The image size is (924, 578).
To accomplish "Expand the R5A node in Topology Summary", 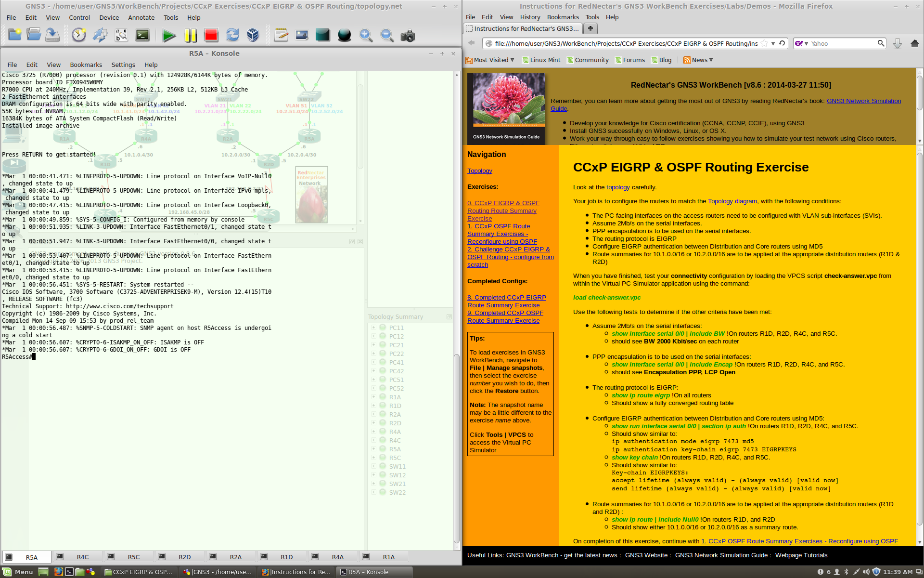I will coord(373,449).
